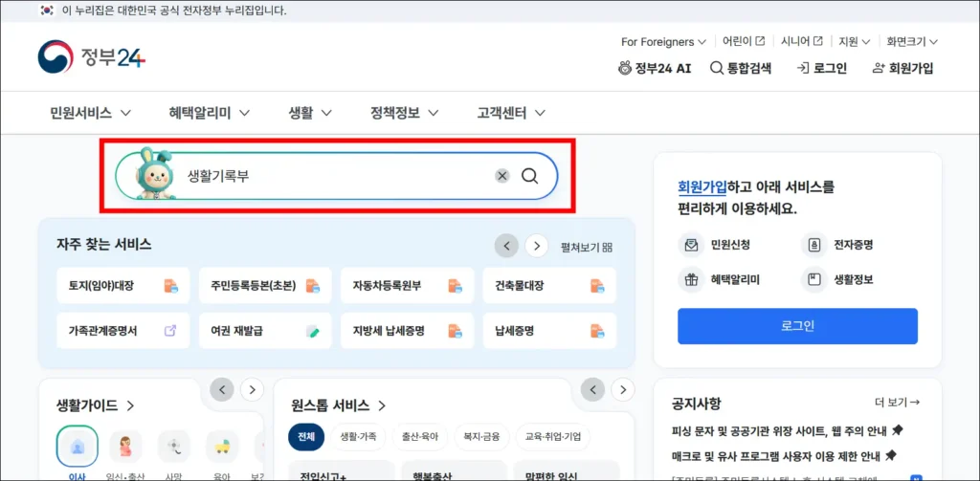Click the blue 로그인 button
The height and width of the screenshot is (481, 980).
797,326
